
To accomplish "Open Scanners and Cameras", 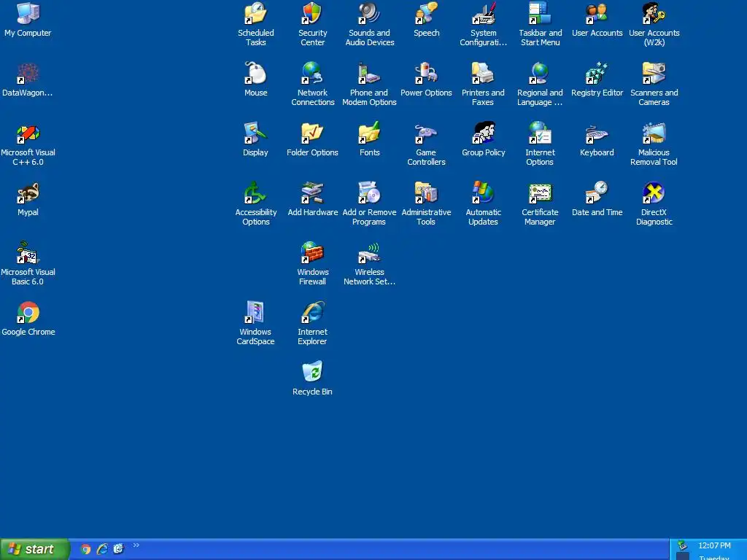I will click(654, 85).
